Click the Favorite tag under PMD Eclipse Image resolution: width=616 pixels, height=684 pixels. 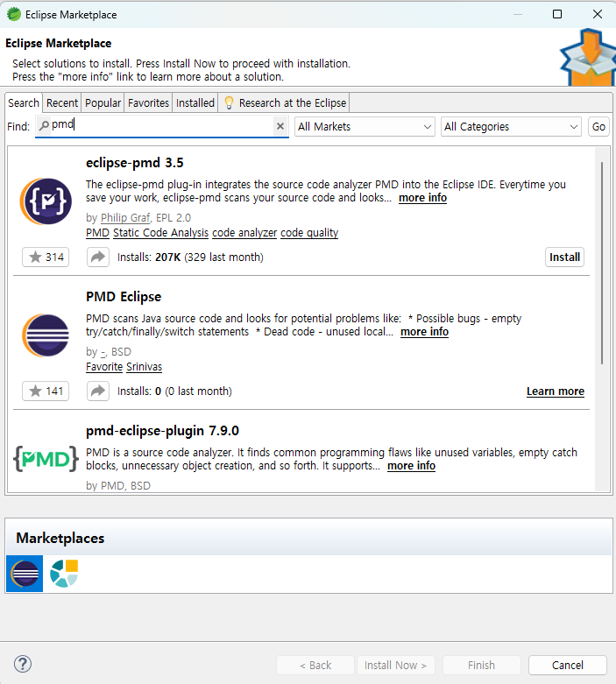(104, 366)
